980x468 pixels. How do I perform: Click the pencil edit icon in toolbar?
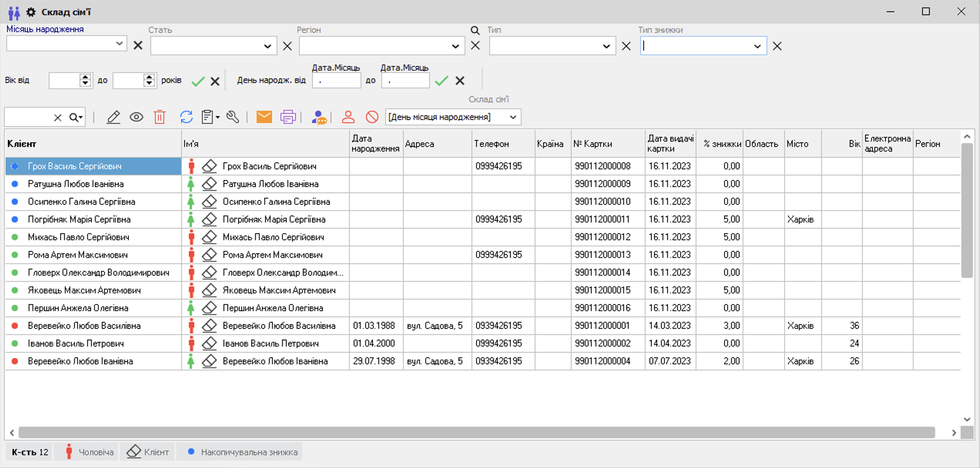(x=113, y=117)
